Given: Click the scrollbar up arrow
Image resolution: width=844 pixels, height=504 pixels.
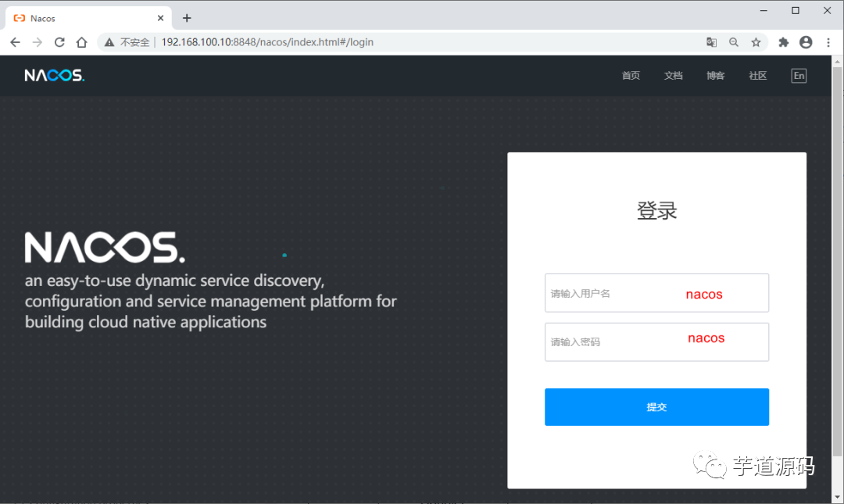Looking at the screenshot, I should tap(837, 61).
